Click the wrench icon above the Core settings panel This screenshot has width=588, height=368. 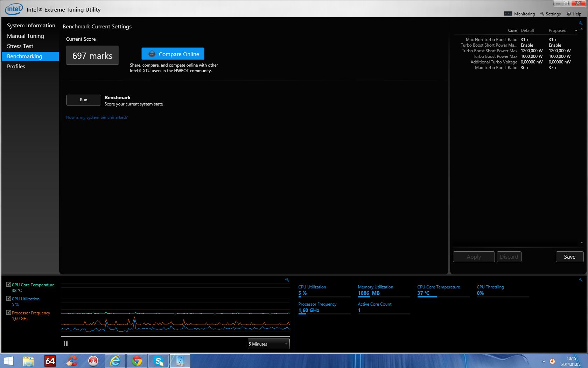(581, 23)
